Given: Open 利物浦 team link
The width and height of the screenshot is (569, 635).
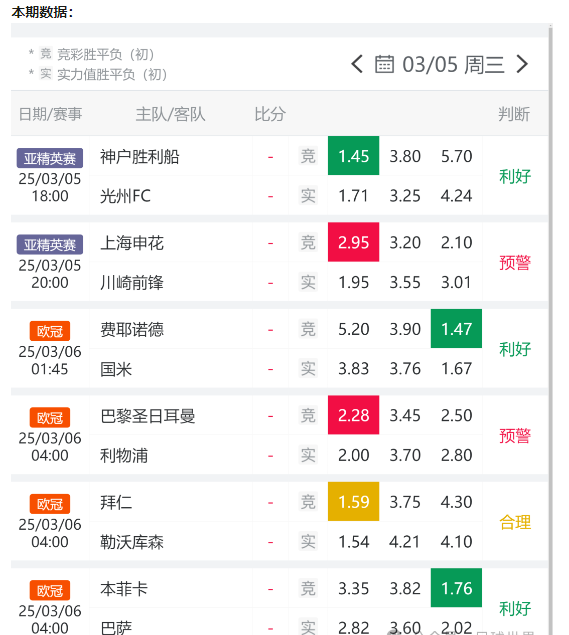Looking at the screenshot, I should pos(124,456).
